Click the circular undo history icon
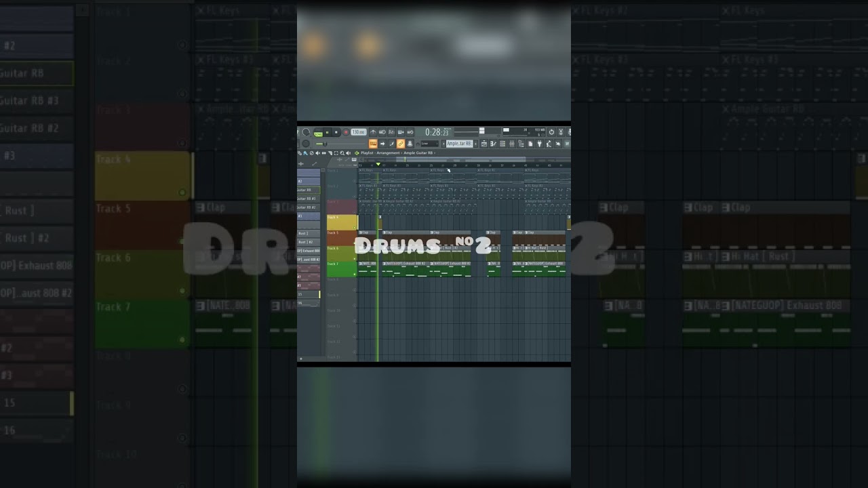Screen dimensions: 868x488 coord(551,132)
